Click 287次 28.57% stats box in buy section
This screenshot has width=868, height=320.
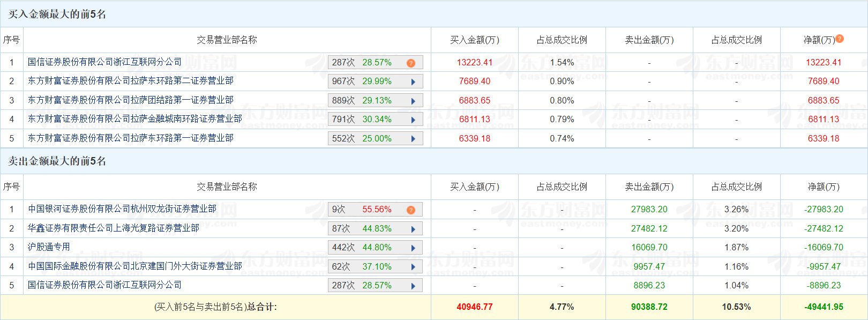point(375,63)
